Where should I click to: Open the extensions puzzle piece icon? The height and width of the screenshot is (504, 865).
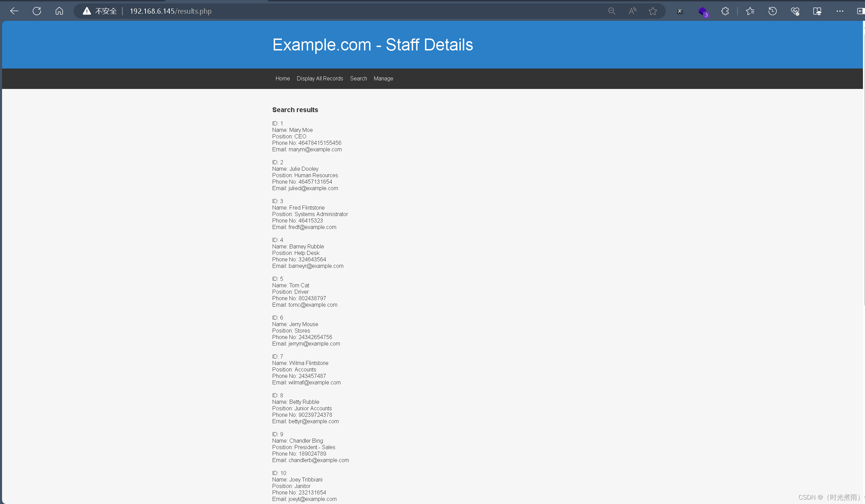coord(725,11)
